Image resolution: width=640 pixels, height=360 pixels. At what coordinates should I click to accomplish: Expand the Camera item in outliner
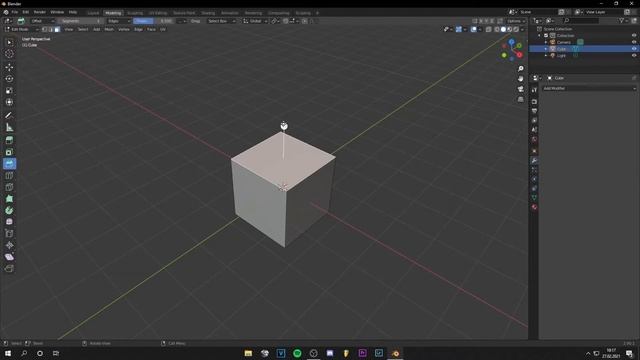click(x=546, y=42)
